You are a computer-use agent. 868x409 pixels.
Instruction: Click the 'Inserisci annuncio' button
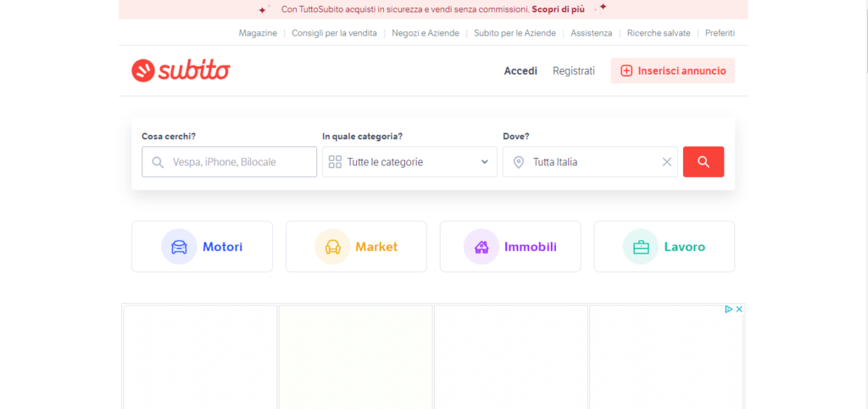(x=672, y=71)
